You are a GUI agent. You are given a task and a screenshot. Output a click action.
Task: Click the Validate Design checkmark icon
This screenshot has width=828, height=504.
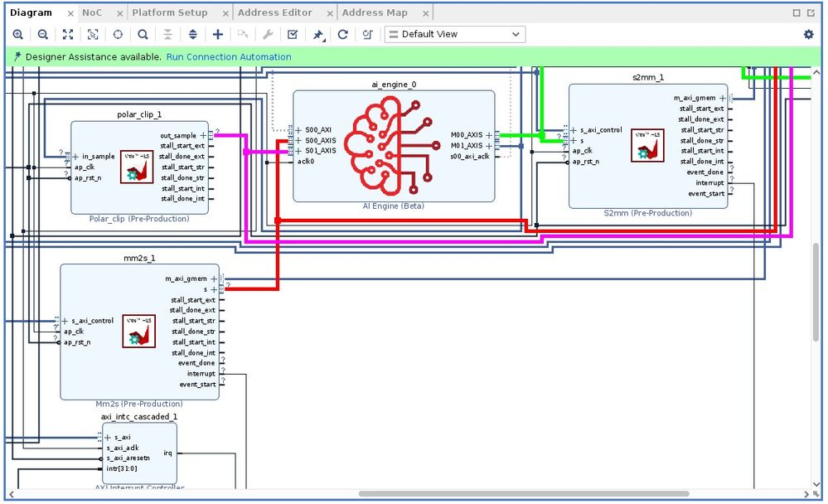coord(293,34)
